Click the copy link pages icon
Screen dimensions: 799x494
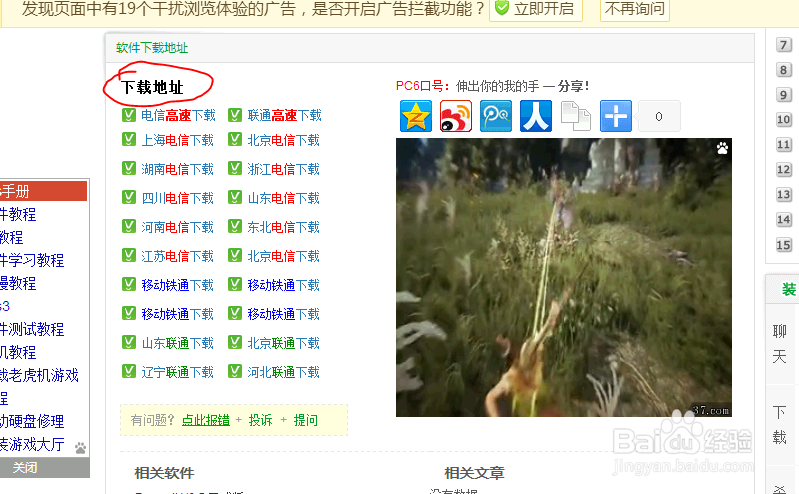(575, 116)
